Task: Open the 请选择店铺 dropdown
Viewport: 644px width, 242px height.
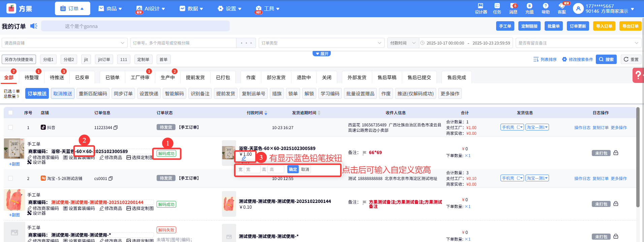Action: (x=64, y=43)
